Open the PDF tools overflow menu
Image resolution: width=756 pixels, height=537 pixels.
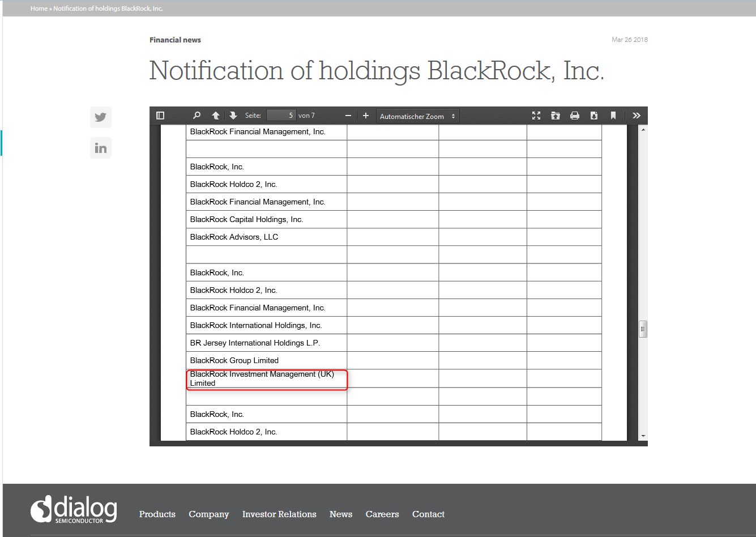[637, 116]
